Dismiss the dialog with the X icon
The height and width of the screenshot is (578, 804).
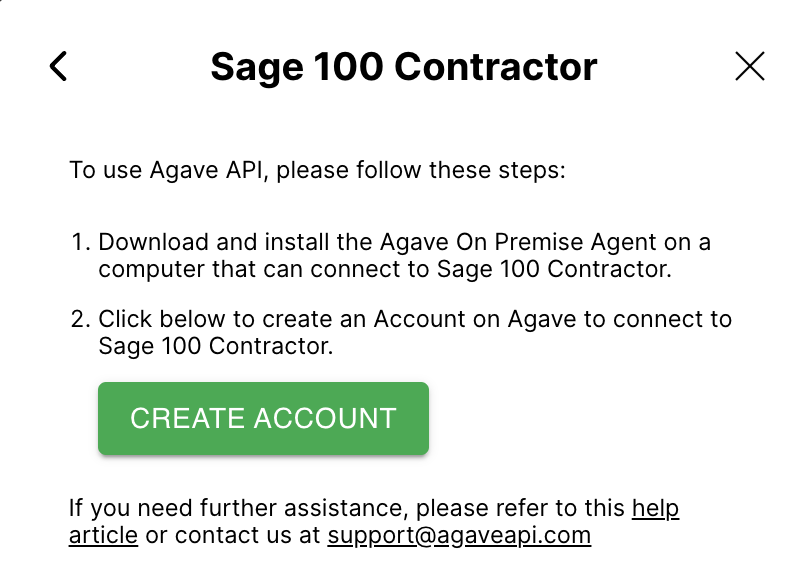point(749,67)
